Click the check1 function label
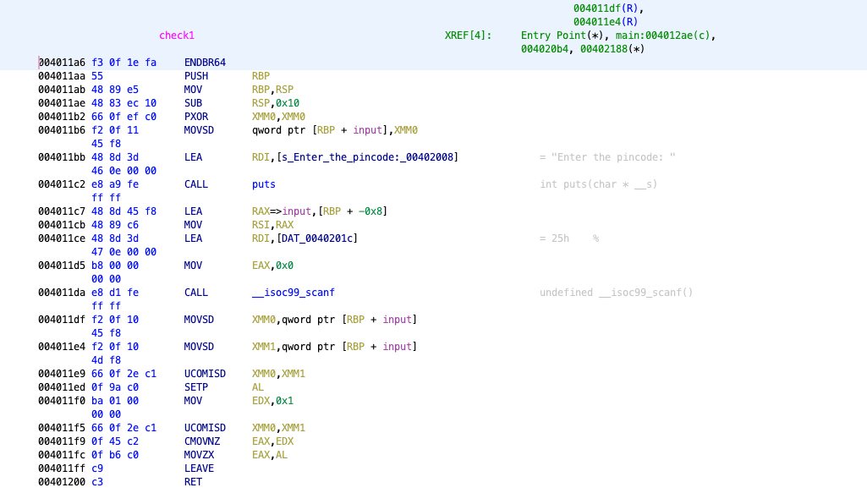The image size is (867, 504). [177, 36]
